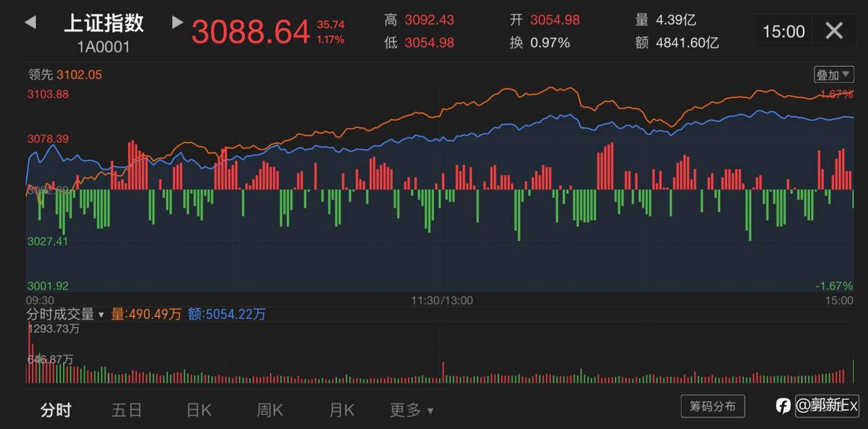868x429 pixels.
Task: Go to previous index with left arrow
Action: pos(30,22)
